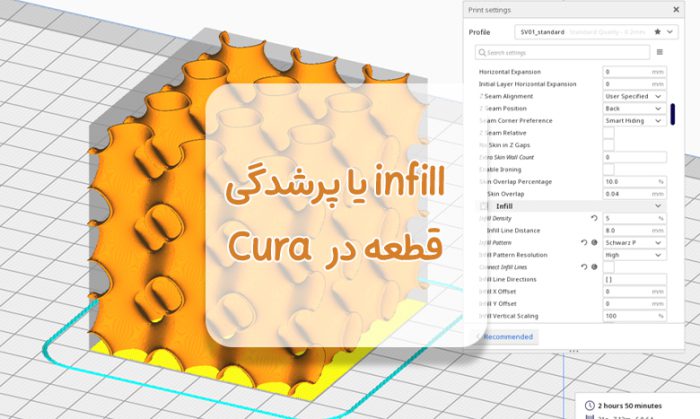Open the Profile dropdown SV01_standard
Screen dimensions: 700x419
pyautogui.click(x=596, y=32)
